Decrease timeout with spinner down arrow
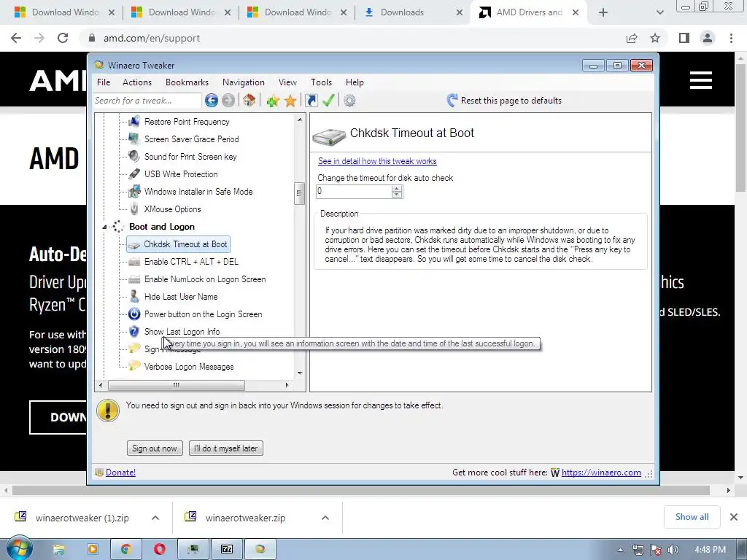 coord(397,195)
